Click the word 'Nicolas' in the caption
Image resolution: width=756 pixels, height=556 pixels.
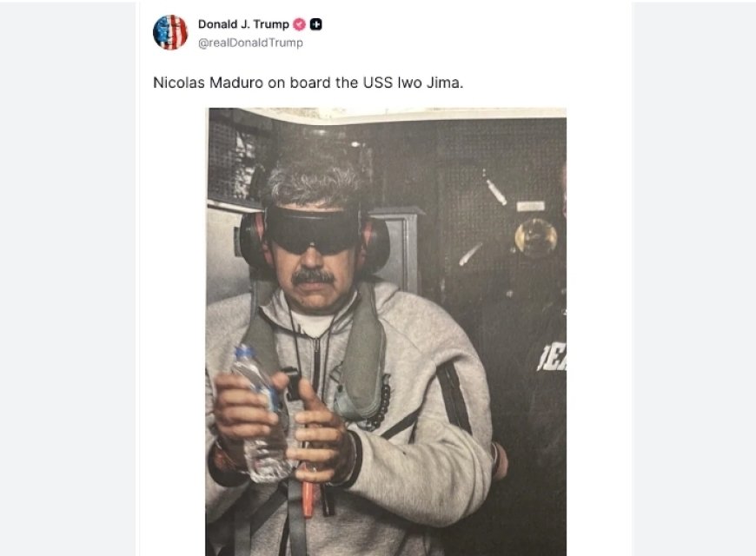[x=177, y=83]
